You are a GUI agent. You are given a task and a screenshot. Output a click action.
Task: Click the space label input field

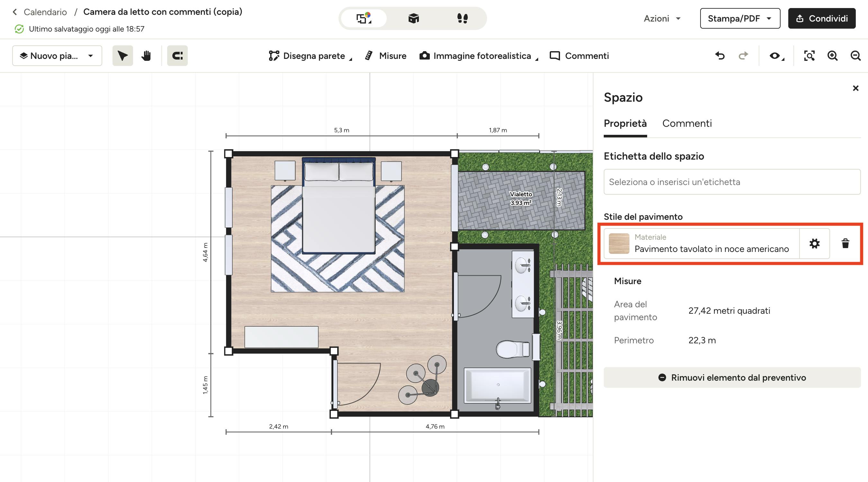click(x=732, y=182)
